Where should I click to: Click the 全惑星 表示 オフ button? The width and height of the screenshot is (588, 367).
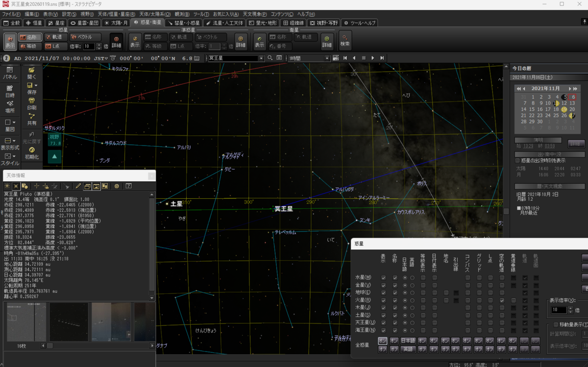tap(383, 349)
